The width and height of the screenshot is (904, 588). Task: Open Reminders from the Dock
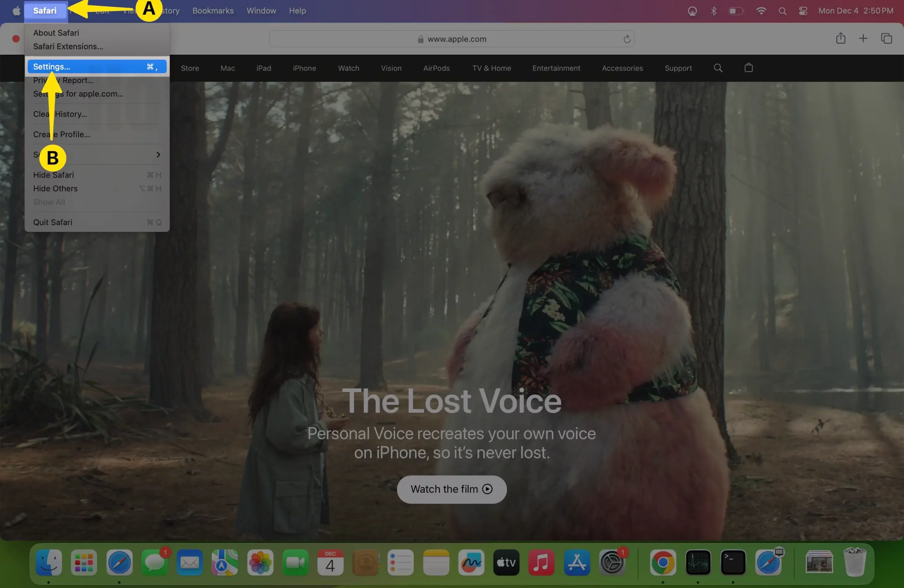click(401, 563)
